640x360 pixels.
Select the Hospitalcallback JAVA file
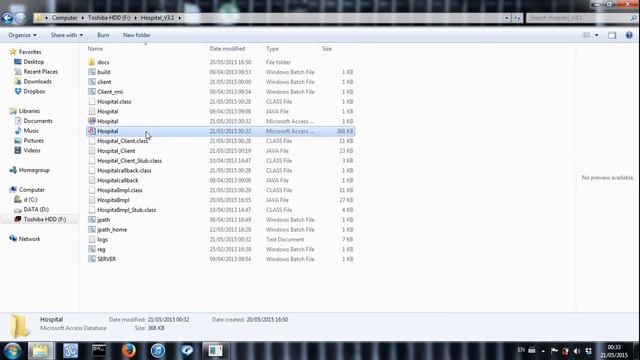[x=118, y=180]
